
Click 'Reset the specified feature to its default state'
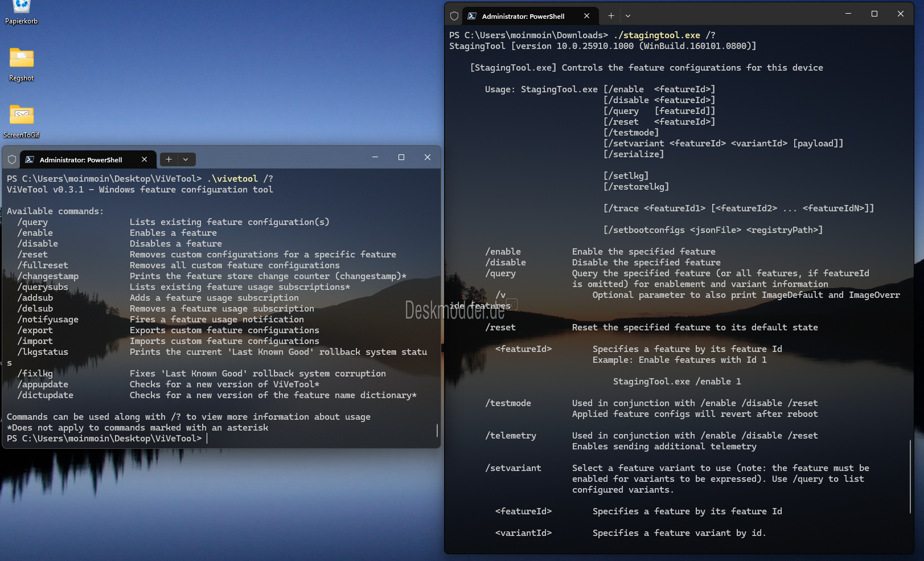click(x=695, y=327)
